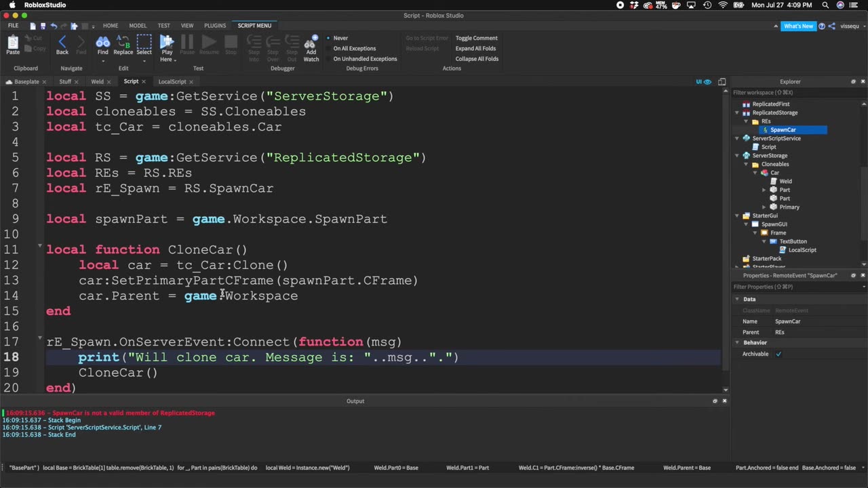Switch to the MODEL ribbon tab

point(138,26)
